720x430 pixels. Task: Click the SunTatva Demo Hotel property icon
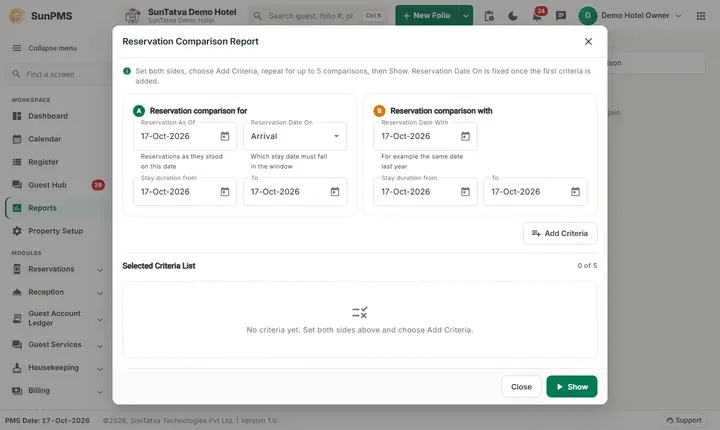(133, 16)
